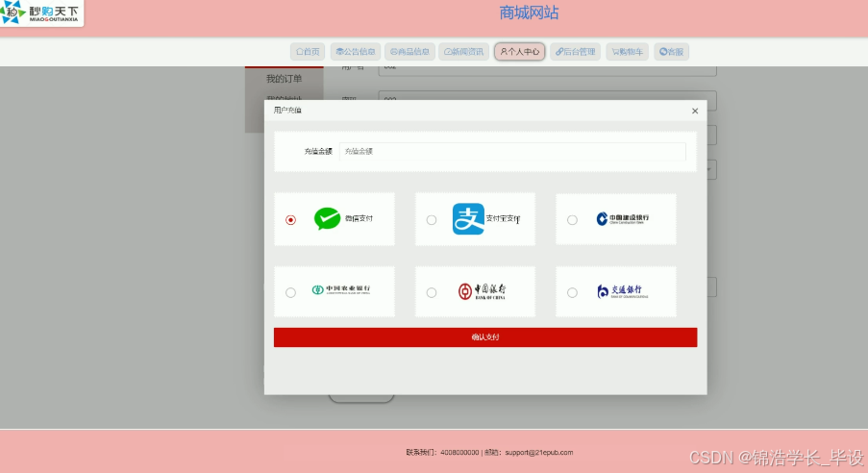This screenshot has width=868, height=473.
Task: Click the 4008000000 contact number text
Action: point(459,453)
